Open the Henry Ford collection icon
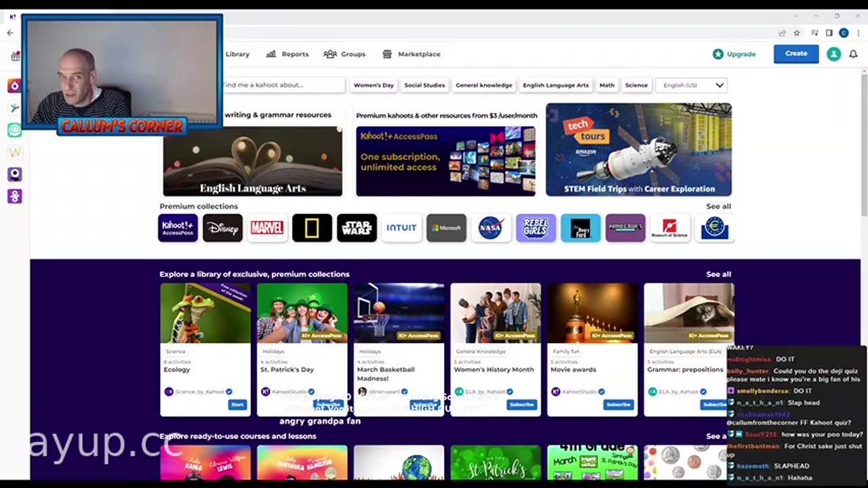The width and height of the screenshot is (868, 488). click(580, 228)
